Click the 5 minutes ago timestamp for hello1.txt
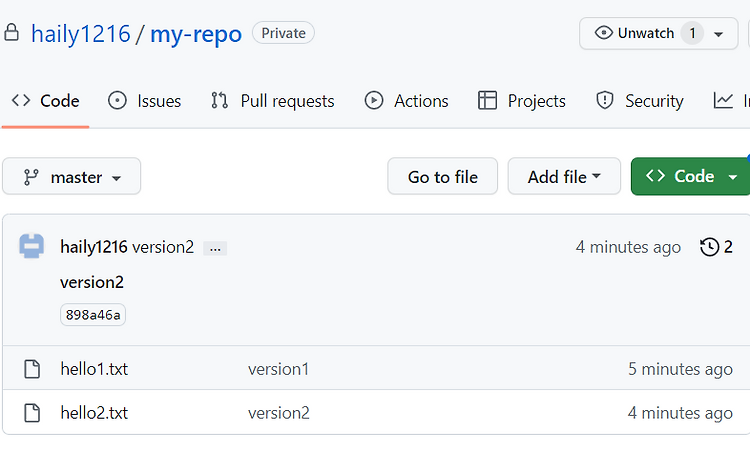Screen dimensions: 750x452 680,369
